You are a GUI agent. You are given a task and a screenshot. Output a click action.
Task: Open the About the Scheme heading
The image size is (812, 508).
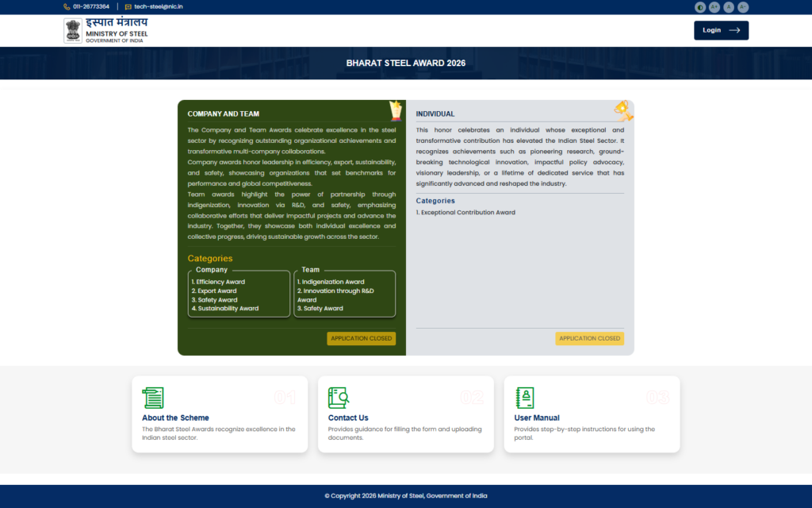pos(175,418)
